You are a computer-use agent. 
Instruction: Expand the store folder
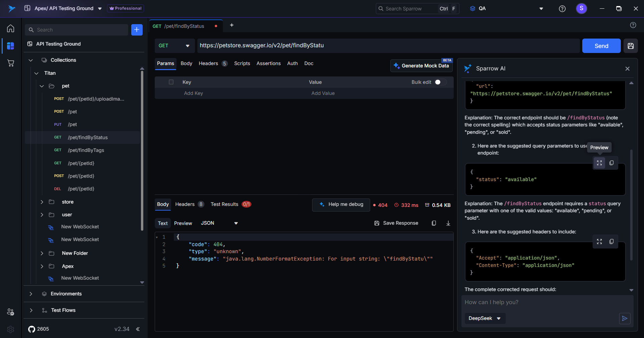(x=42, y=202)
